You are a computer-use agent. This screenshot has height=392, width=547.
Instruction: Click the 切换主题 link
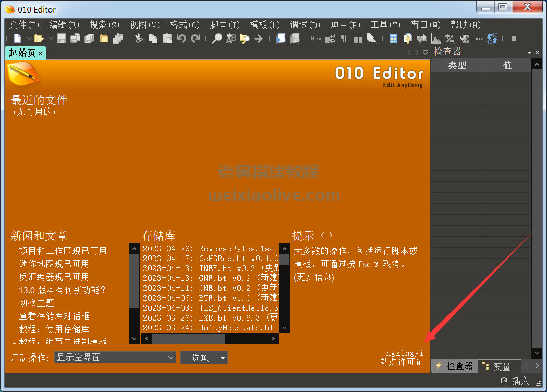tap(37, 303)
